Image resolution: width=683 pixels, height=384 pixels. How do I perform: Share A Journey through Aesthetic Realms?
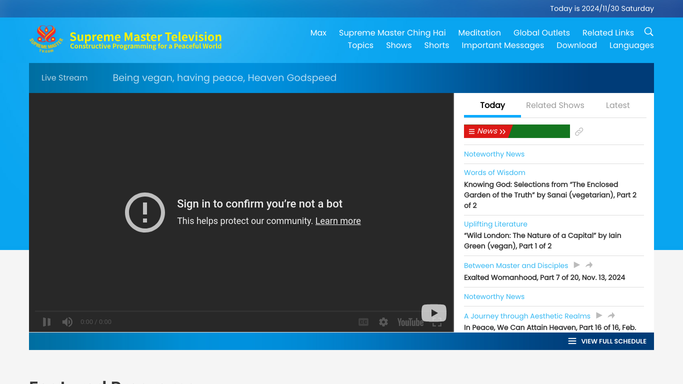pos(612,315)
